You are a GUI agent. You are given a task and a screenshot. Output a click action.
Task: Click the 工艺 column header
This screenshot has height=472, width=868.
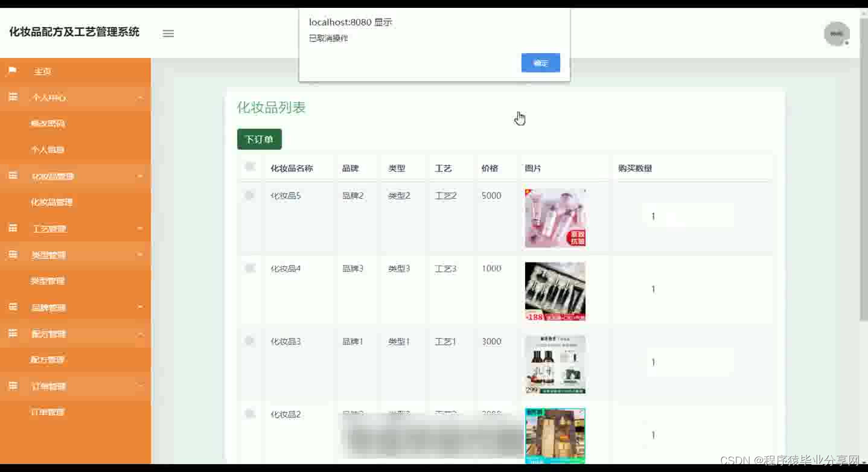[x=443, y=168]
